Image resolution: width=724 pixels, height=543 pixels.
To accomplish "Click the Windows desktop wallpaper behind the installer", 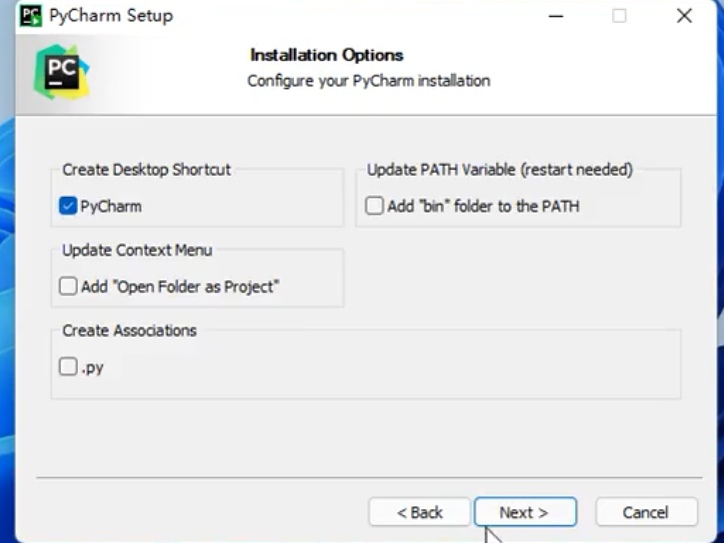I will [7, 300].
